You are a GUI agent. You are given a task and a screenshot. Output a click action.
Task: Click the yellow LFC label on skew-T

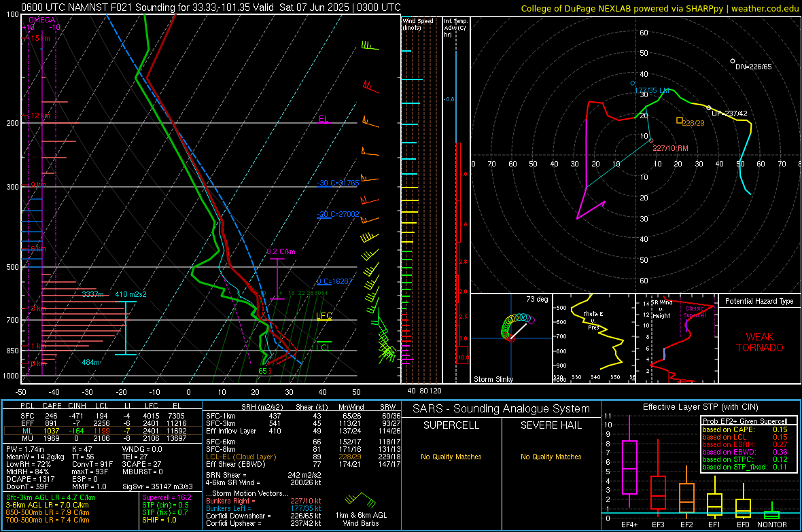pyautogui.click(x=324, y=316)
